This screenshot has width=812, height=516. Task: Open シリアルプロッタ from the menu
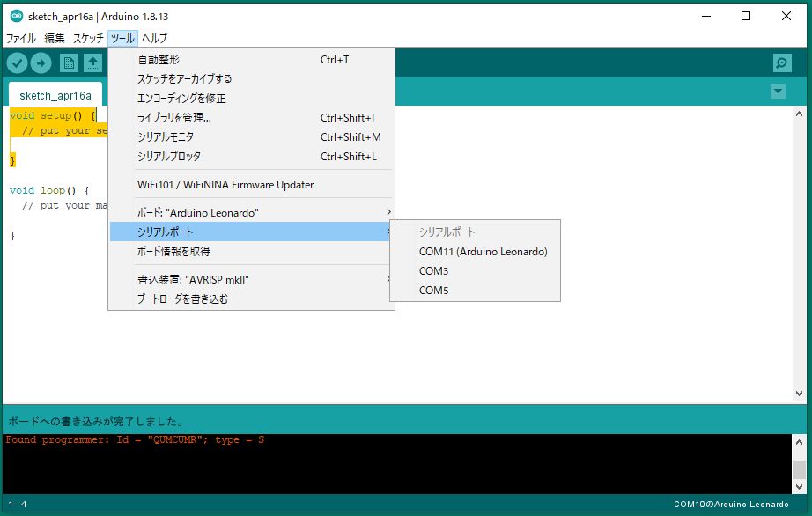252,157
